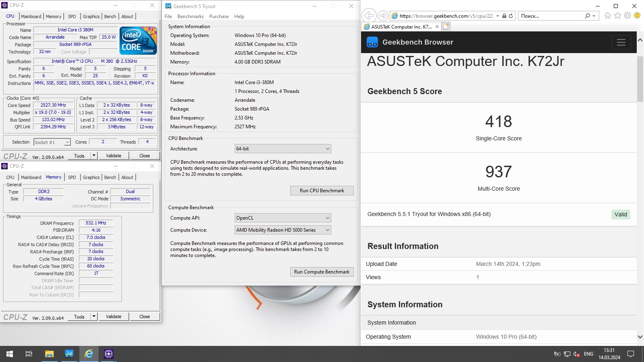Open File Explorer from the taskbar

click(x=49, y=354)
